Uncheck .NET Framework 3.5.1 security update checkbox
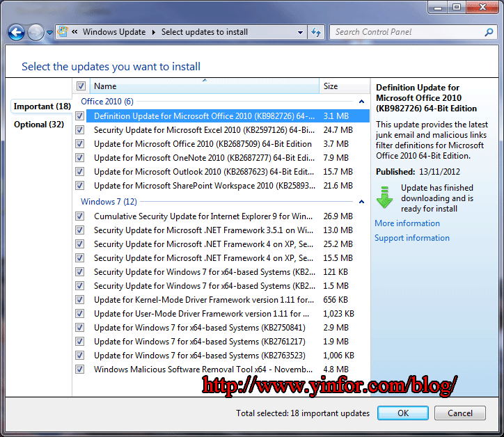The height and width of the screenshot is (437, 504). click(x=80, y=230)
